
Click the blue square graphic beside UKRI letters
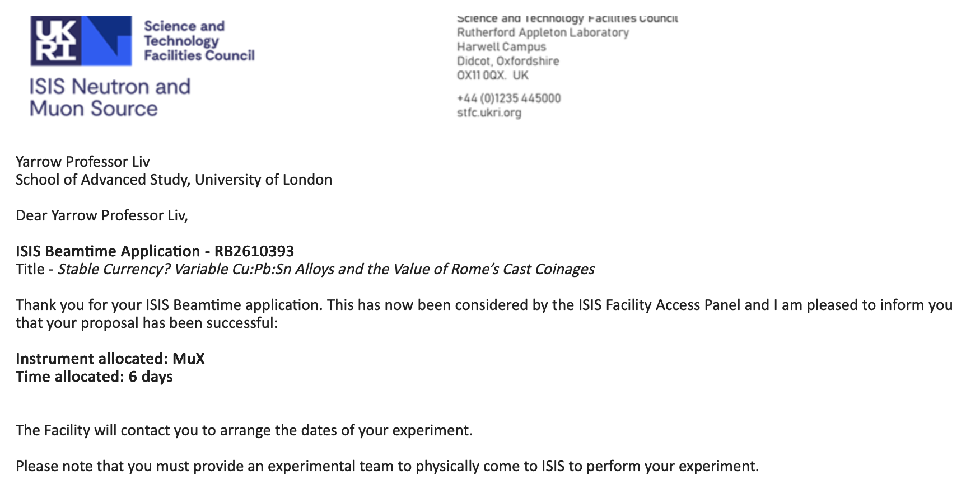click(107, 41)
